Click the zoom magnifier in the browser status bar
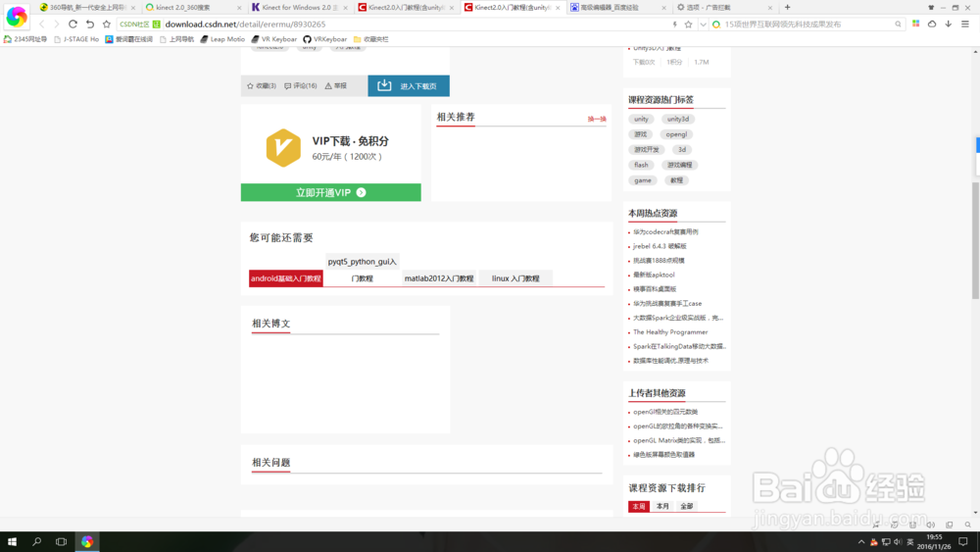This screenshot has height=552, width=980. 967,525
